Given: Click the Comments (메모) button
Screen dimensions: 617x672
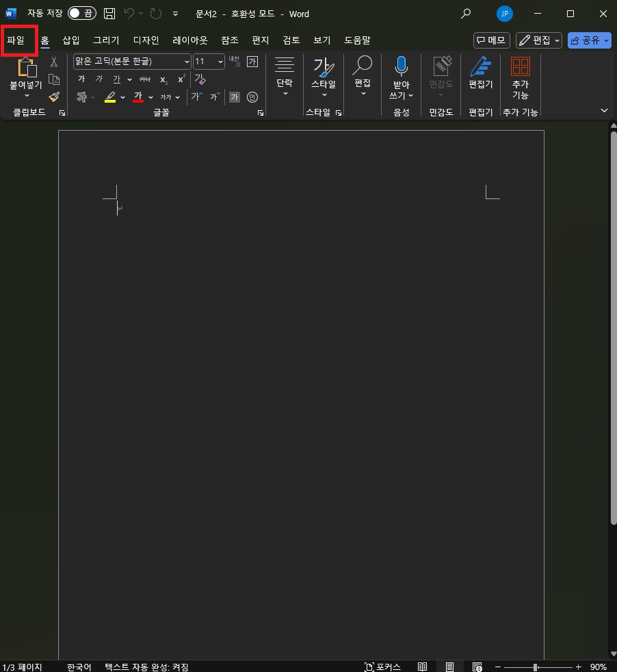Looking at the screenshot, I should 491,40.
